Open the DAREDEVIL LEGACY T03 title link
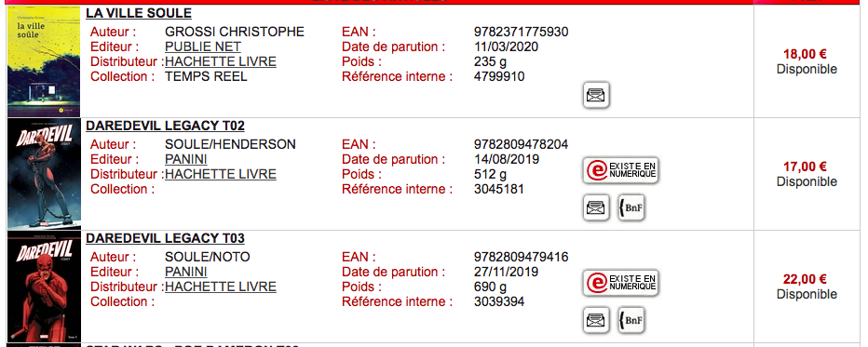This screenshot has width=868, height=347. coord(166,239)
